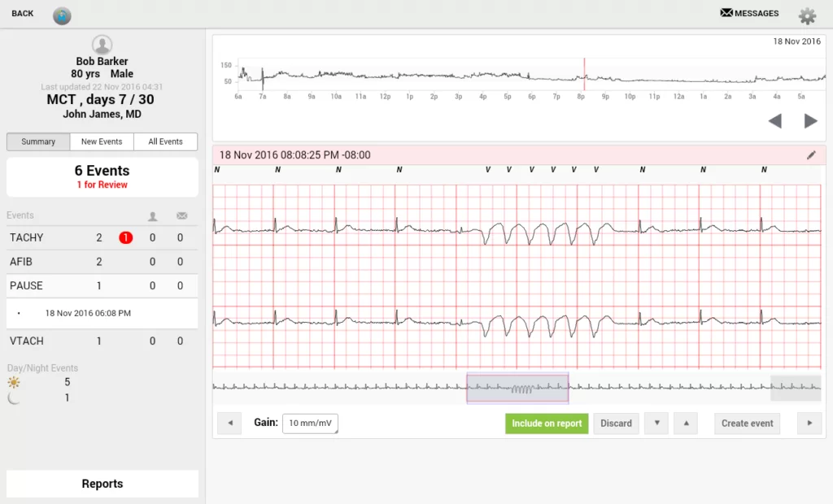Click the up triangle button next to Discard
Viewport: 833px width, 504px height.
pos(686,424)
